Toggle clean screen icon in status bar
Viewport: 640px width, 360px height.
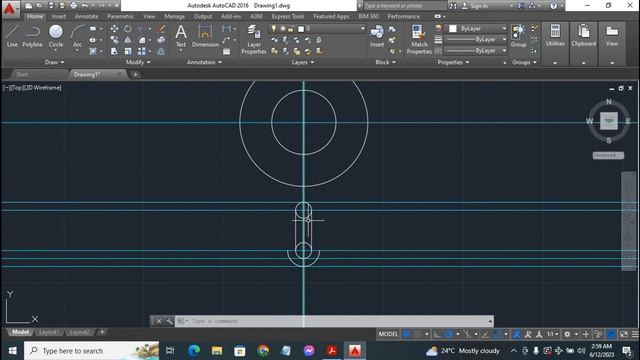pos(624,334)
